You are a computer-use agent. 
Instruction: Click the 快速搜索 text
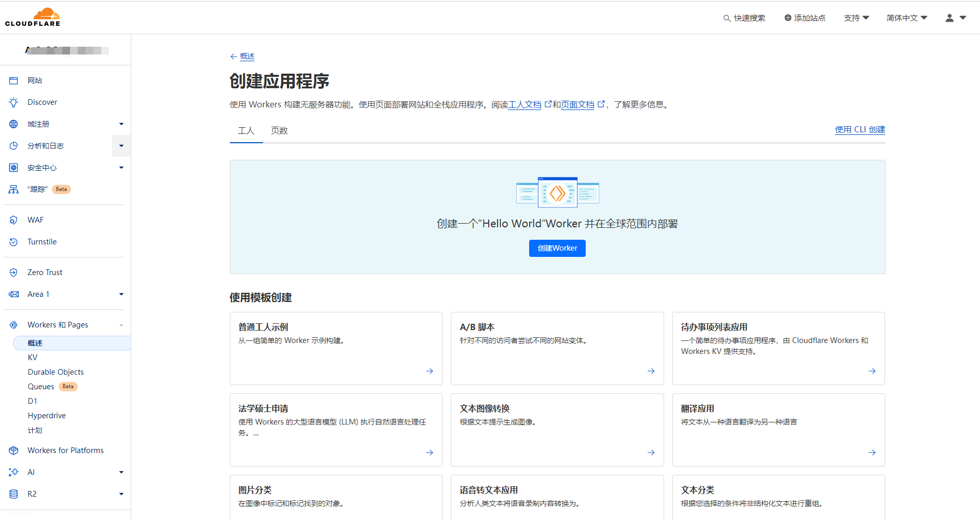pyautogui.click(x=750, y=18)
